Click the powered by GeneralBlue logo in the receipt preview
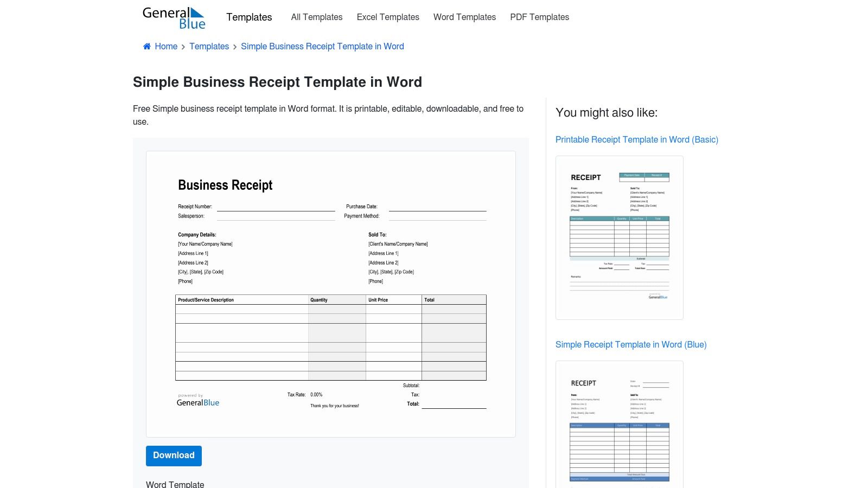The image size is (868, 488). 197,400
